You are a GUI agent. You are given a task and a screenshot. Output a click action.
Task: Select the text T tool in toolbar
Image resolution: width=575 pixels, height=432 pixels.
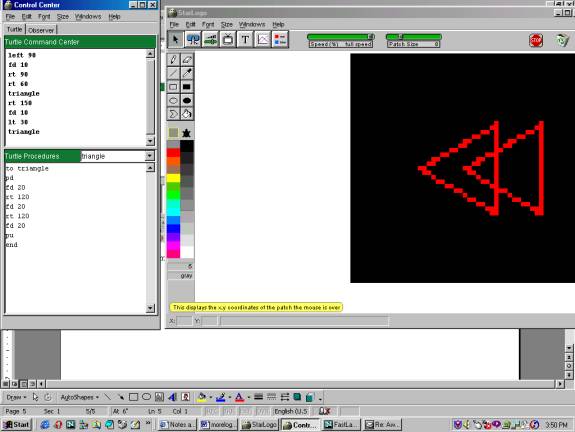tap(245, 39)
